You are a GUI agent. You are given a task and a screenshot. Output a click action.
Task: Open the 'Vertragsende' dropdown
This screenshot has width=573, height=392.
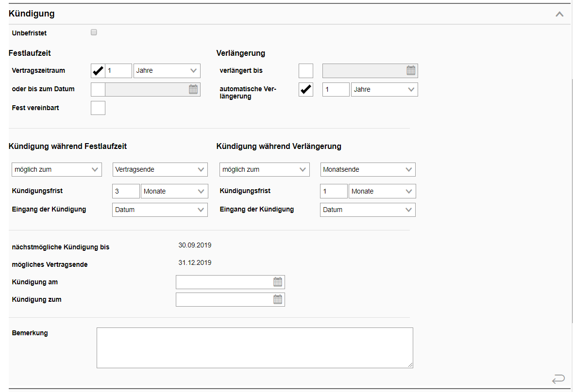pos(160,169)
